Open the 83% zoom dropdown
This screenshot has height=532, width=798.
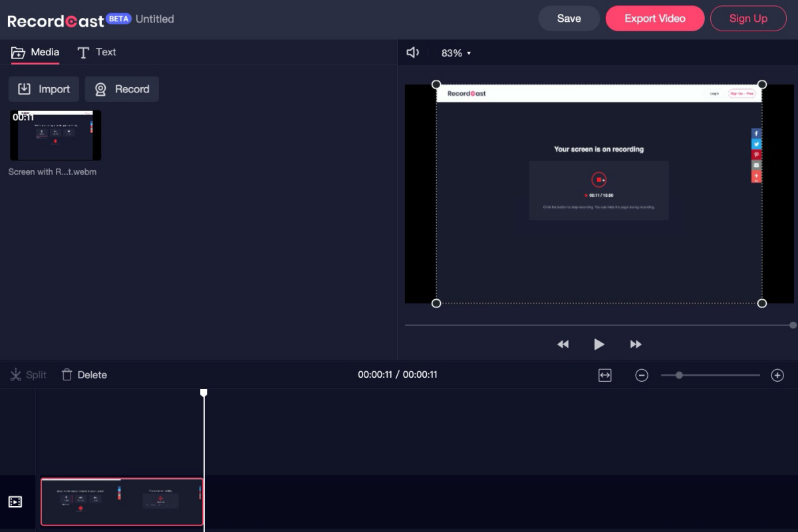pyautogui.click(x=456, y=53)
